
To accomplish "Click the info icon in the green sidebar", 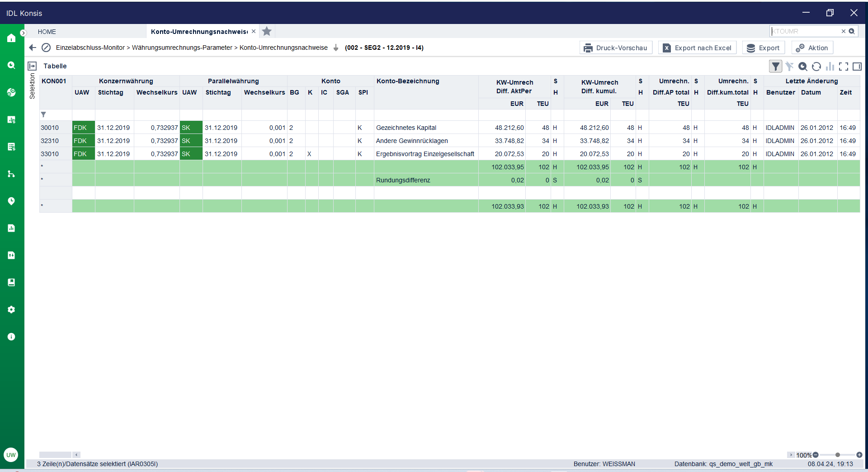I will pyautogui.click(x=11, y=337).
